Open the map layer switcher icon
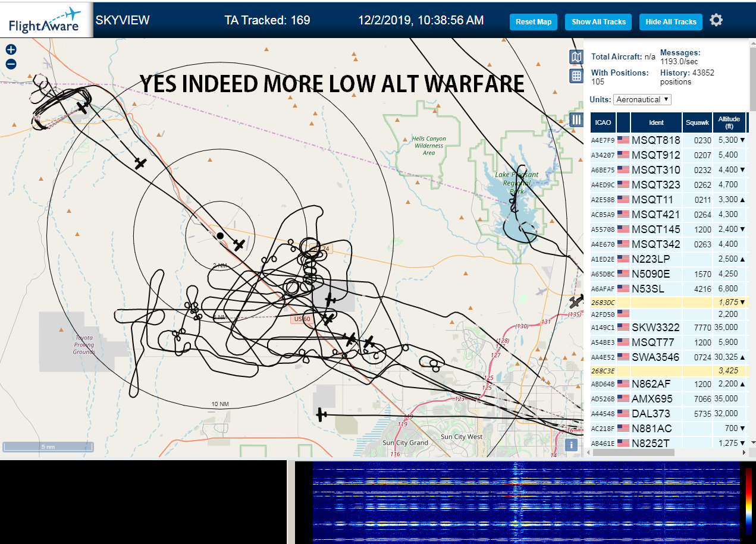 (576, 57)
